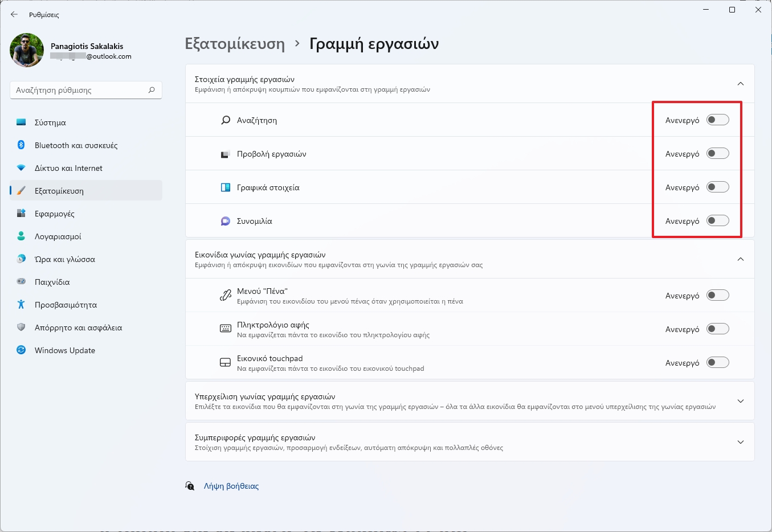Click the Bluetooth και συσκευές icon

[x=21, y=145]
